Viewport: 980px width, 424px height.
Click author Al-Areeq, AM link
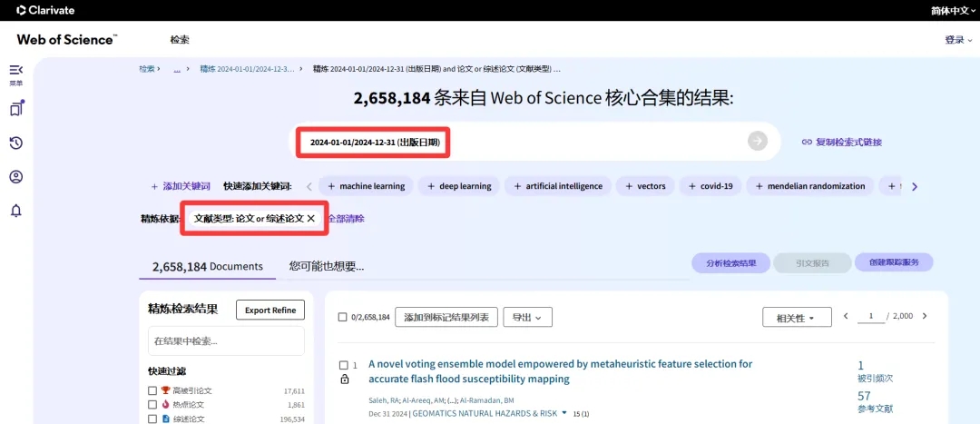[422, 400]
